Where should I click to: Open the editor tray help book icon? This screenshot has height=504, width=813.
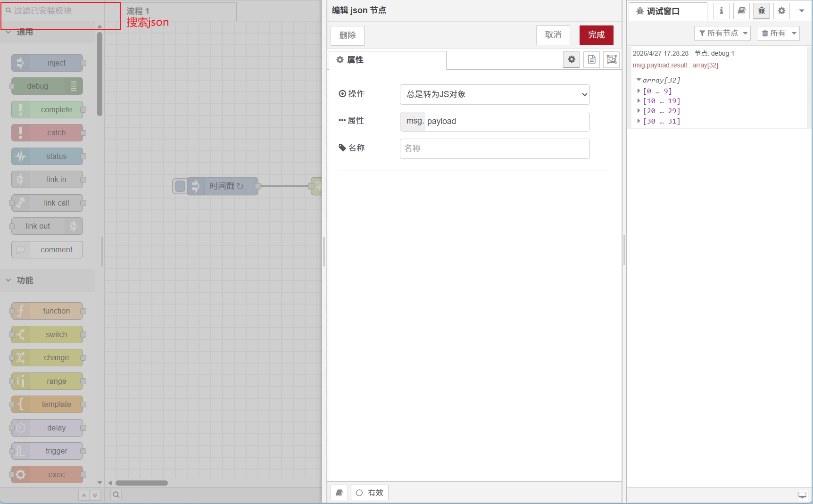tap(339, 493)
